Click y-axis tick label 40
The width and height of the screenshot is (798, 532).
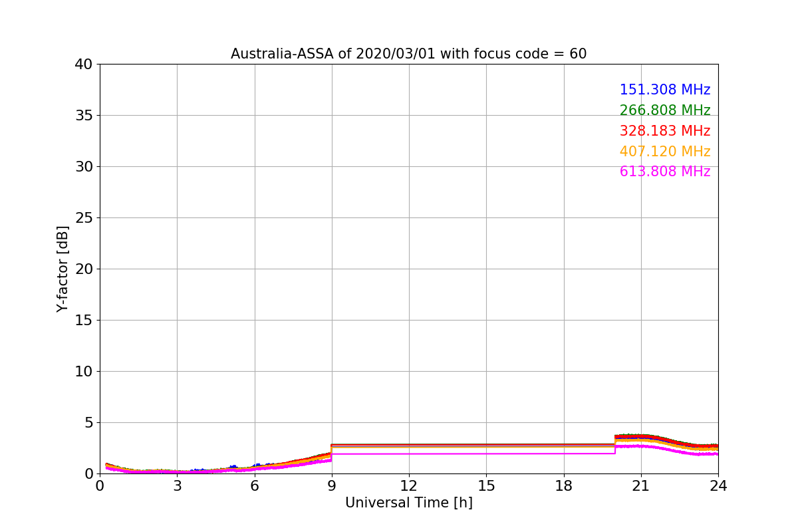83,65
